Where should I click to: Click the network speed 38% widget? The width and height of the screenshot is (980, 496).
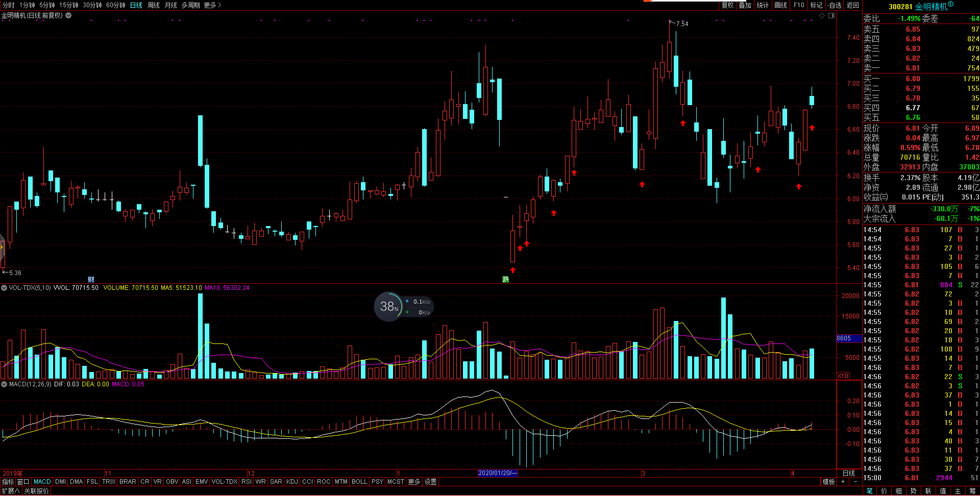point(403,307)
